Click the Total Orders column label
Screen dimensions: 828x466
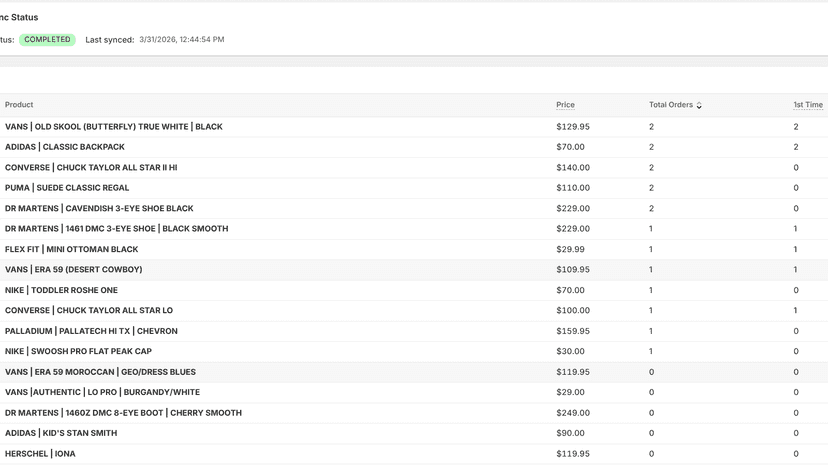tap(671, 105)
